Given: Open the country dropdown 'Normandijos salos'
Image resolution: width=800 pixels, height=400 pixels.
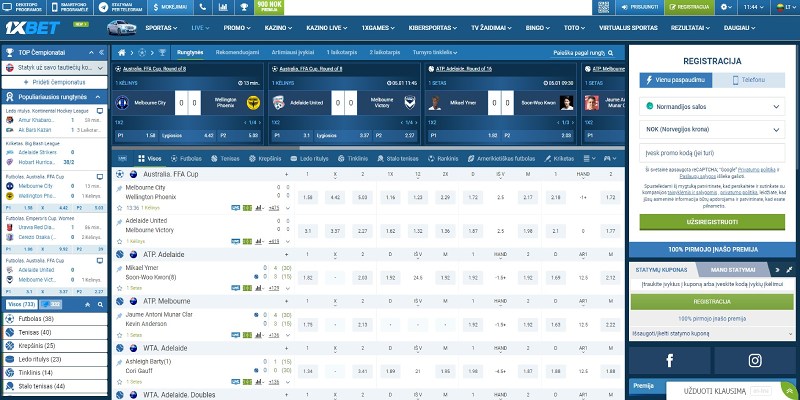Looking at the screenshot, I should 712,107.
